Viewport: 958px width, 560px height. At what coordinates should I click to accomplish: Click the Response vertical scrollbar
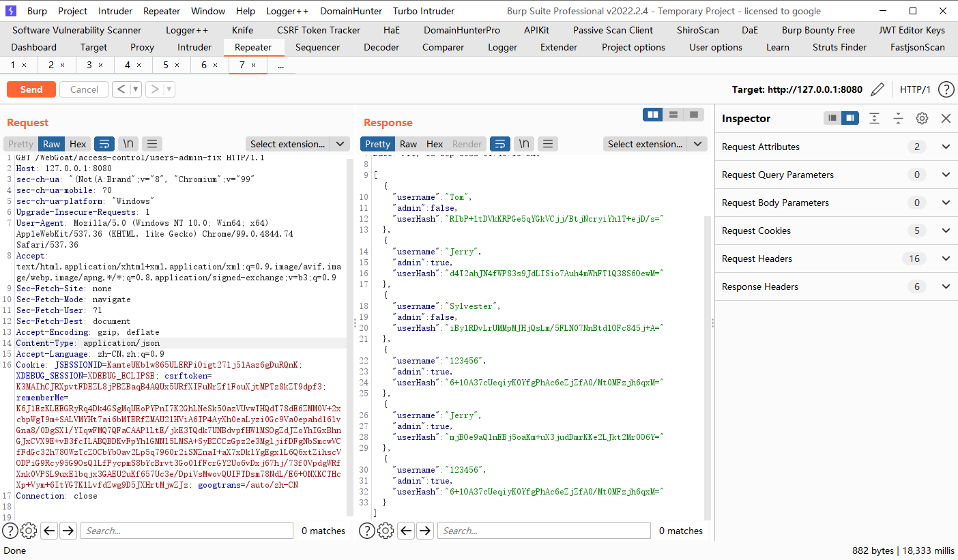tap(707, 368)
